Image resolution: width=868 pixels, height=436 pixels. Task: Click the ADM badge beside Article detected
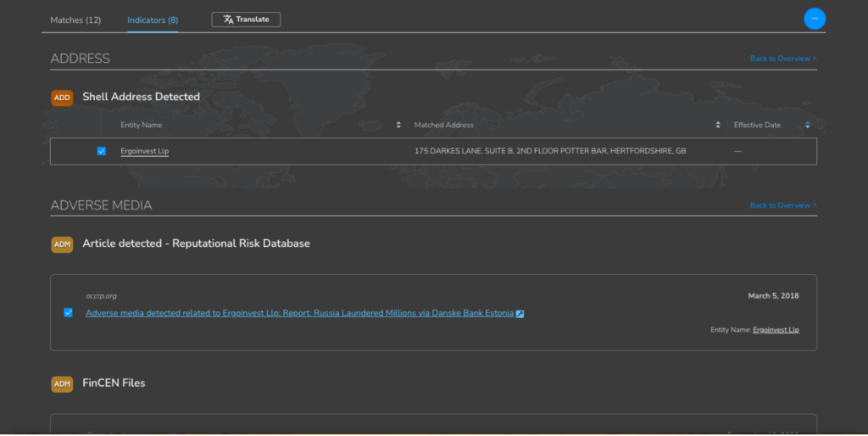pos(62,244)
